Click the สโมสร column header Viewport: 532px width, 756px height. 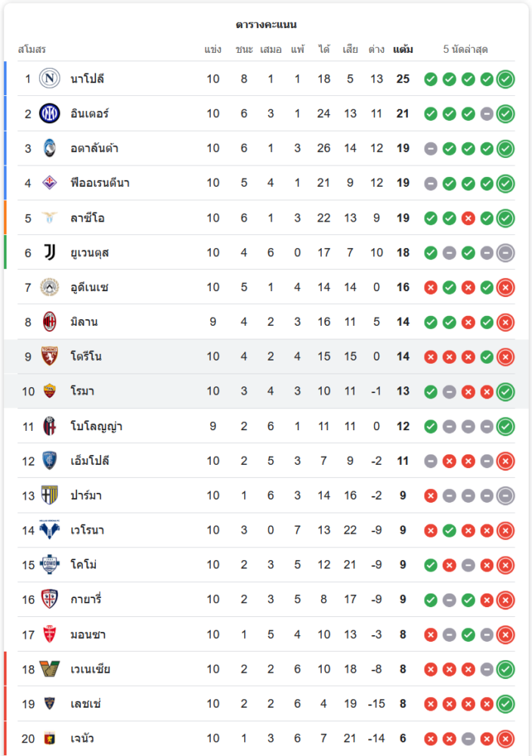coord(32,49)
